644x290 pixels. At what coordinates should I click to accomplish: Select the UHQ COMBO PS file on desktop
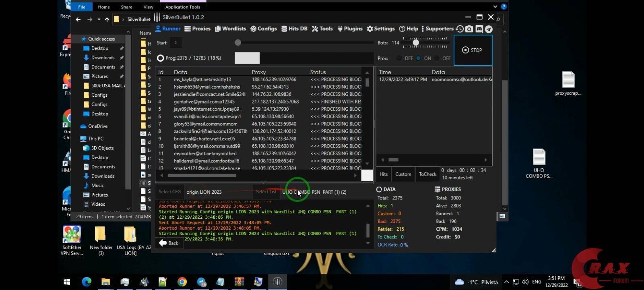tap(539, 163)
